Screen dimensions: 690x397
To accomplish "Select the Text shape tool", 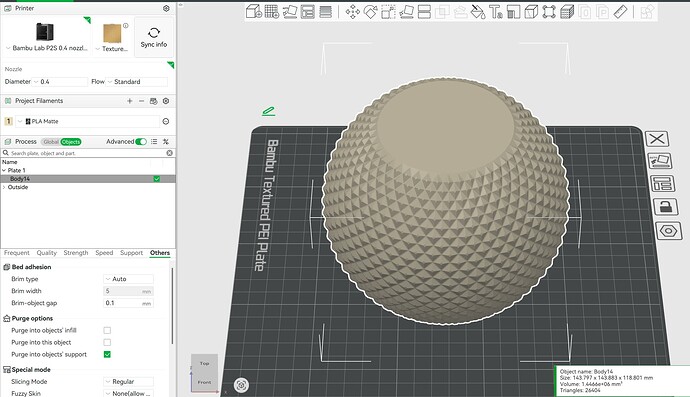I will (496, 12).
